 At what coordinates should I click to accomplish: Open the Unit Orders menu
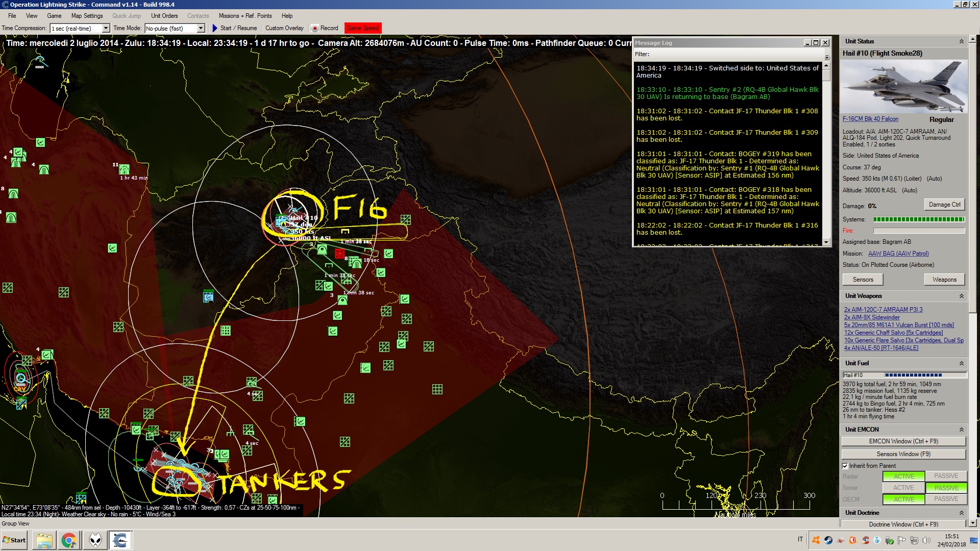point(164,16)
